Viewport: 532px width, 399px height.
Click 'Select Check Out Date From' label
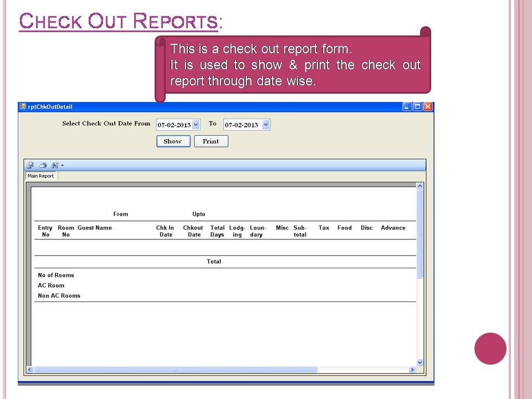click(x=106, y=124)
